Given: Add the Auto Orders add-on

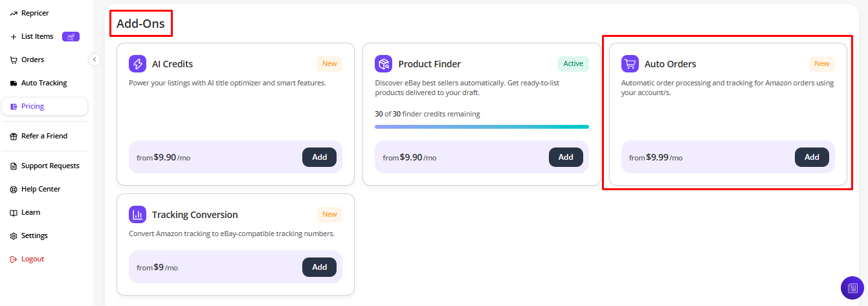Looking at the screenshot, I should (x=812, y=157).
